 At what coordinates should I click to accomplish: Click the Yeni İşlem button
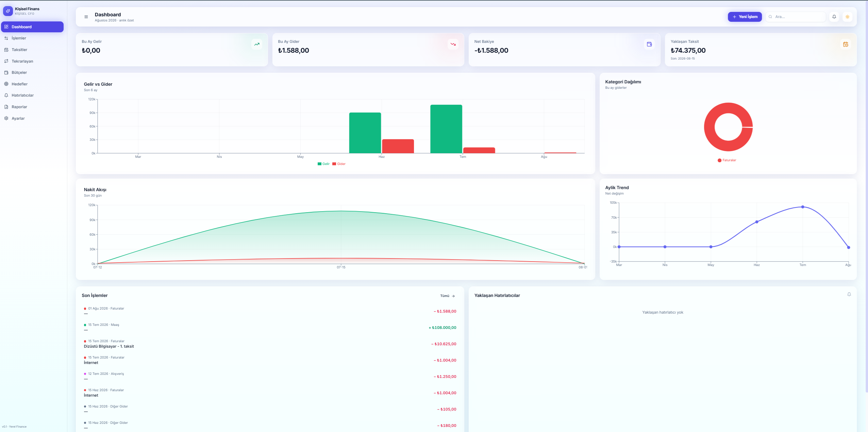point(745,17)
